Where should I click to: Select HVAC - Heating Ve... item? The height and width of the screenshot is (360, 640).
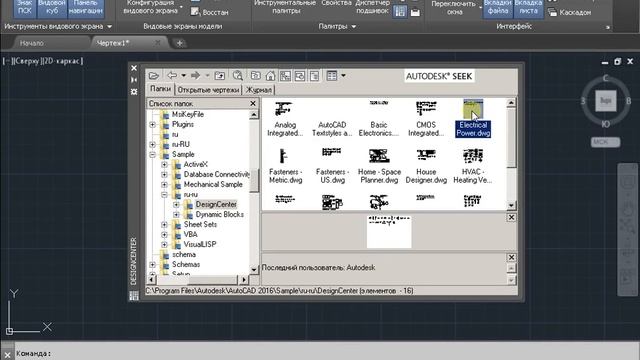[473, 166]
